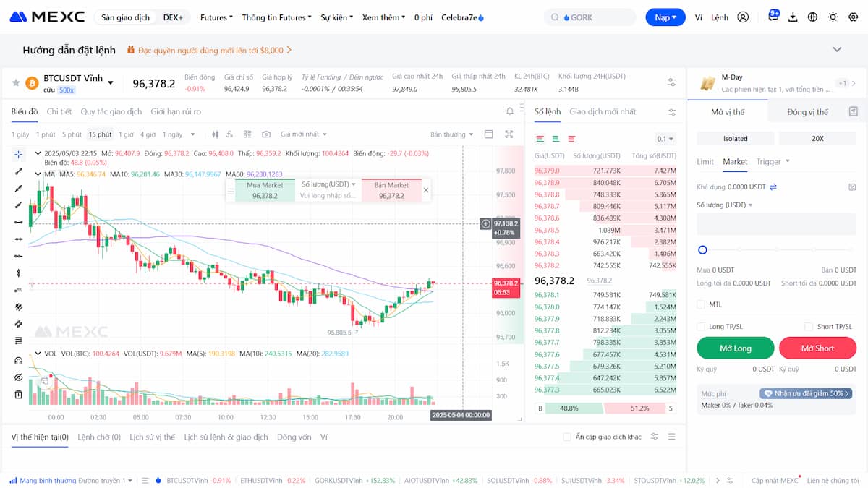This screenshot has width=868, height=488.
Task: Expand the 0.1 order book precision dropdown
Action: [665, 139]
